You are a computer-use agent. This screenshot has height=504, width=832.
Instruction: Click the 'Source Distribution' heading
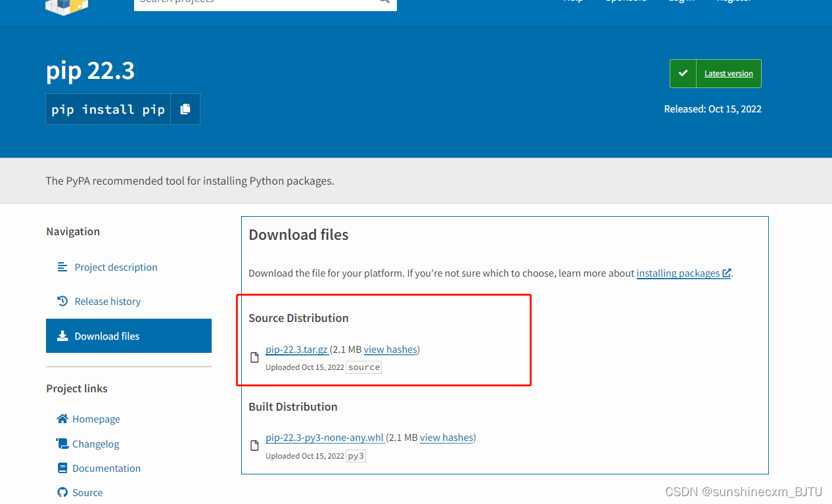pos(298,318)
